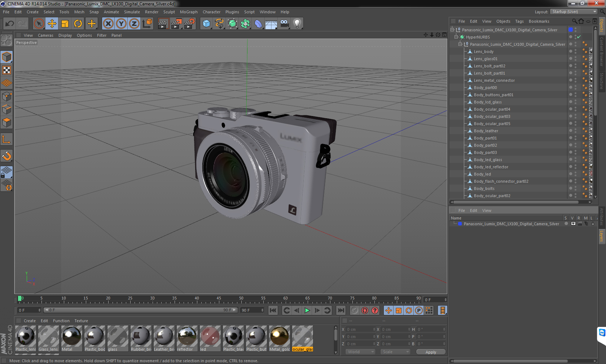The height and width of the screenshot is (364, 606).
Task: Open the Content Browser side tab
Action: (x=602, y=51)
